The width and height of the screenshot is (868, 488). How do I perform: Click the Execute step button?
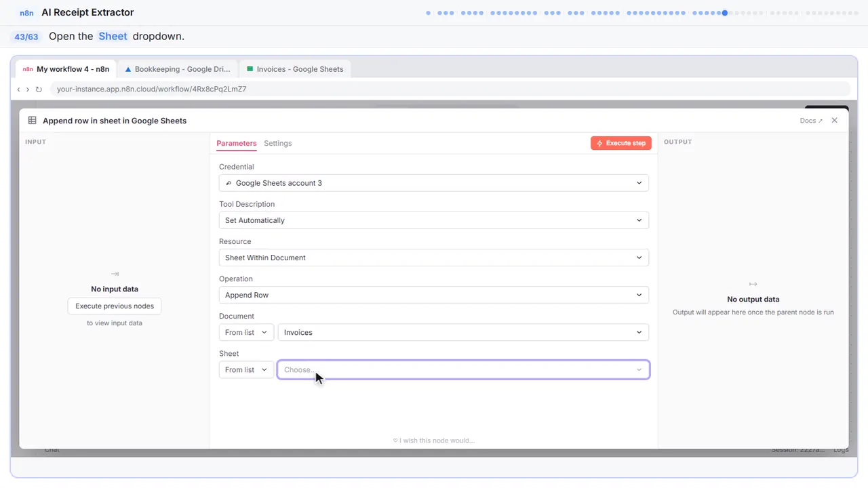coord(621,143)
